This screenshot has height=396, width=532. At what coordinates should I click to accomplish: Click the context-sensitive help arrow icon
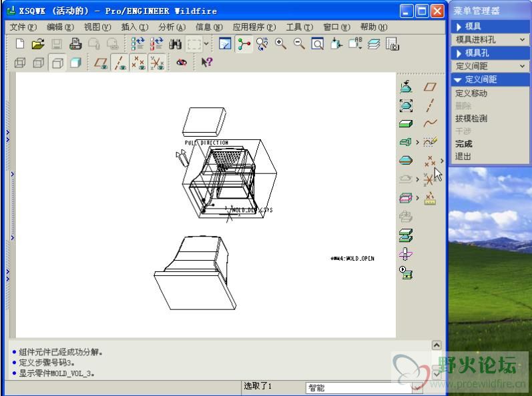pyautogui.click(x=207, y=62)
